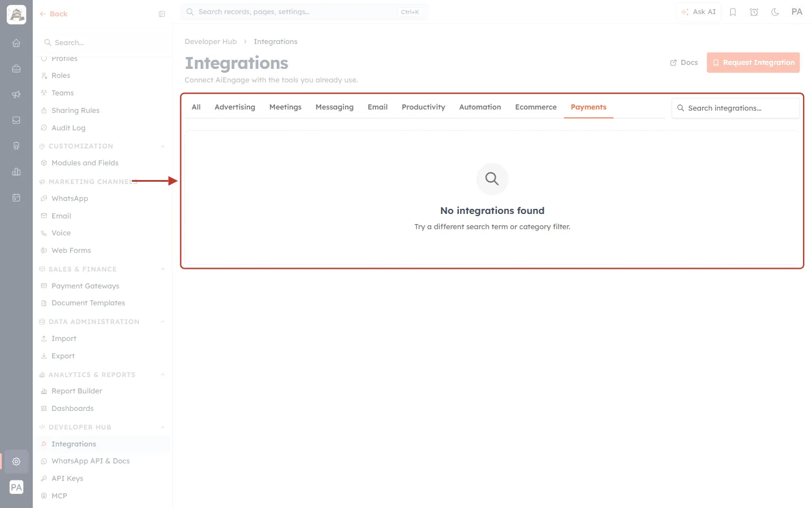Open the megaphone marketing icon in the left rail

16,94
